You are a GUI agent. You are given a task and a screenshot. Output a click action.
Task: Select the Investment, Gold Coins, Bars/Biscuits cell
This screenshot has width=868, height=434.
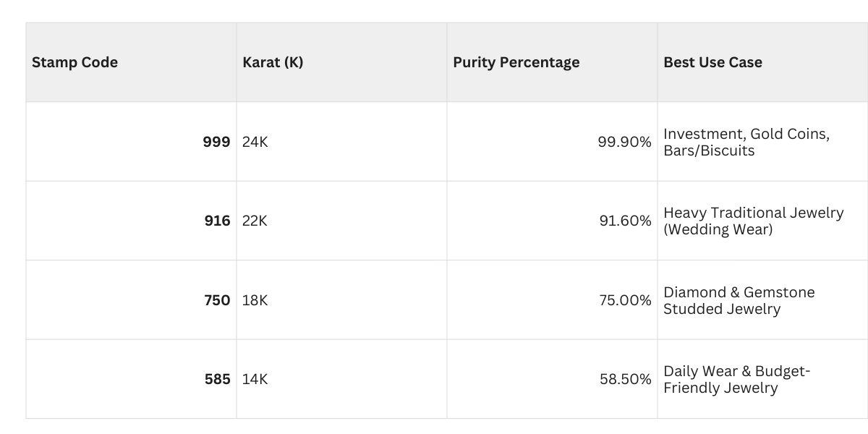pyautogui.click(x=746, y=142)
